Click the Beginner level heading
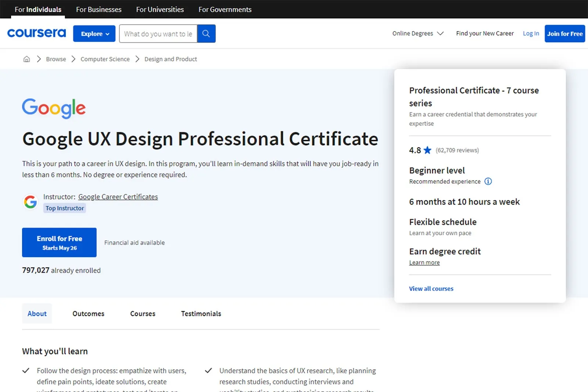 tap(437, 170)
